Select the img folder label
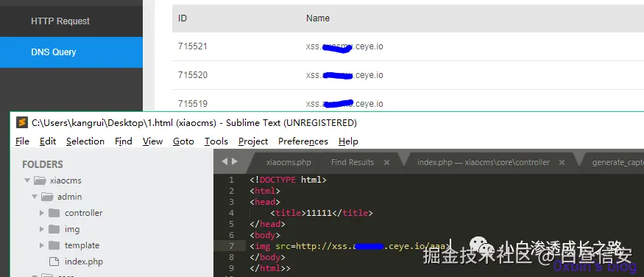The height and width of the screenshot is (277, 644). click(x=72, y=229)
